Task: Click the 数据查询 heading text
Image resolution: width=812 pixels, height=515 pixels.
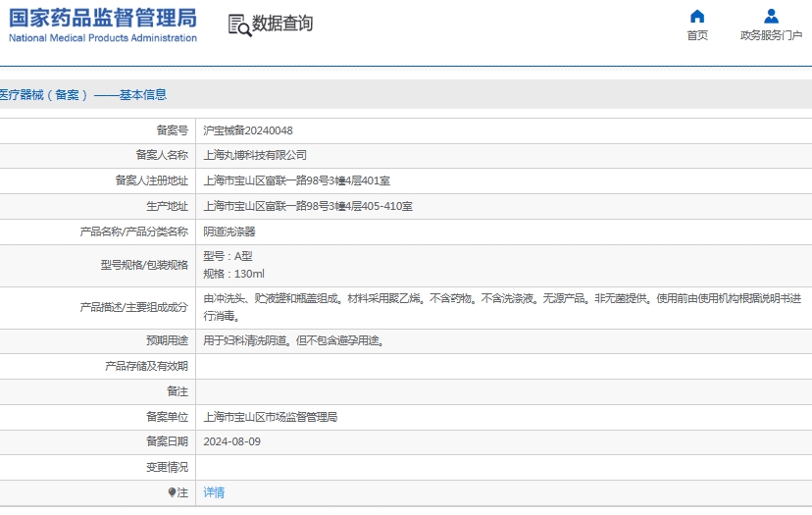Action: pyautogui.click(x=282, y=24)
